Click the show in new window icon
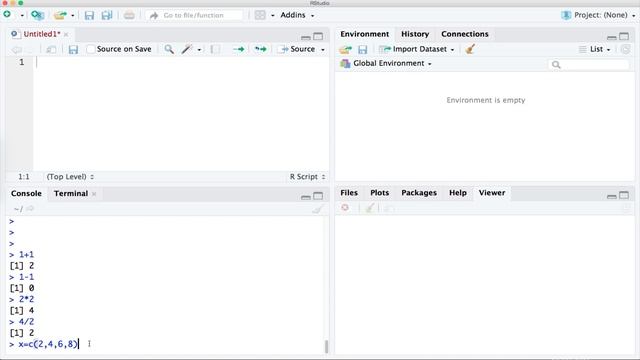 (51, 49)
